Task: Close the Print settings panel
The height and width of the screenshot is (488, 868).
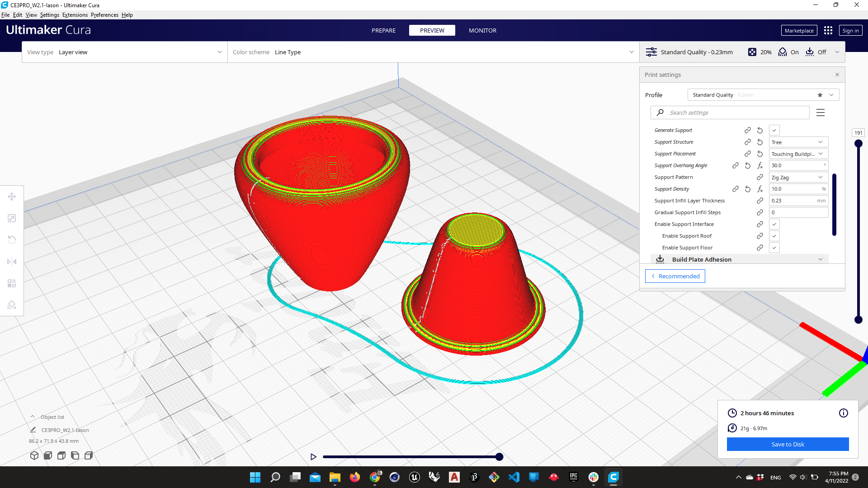Action: click(x=837, y=75)
